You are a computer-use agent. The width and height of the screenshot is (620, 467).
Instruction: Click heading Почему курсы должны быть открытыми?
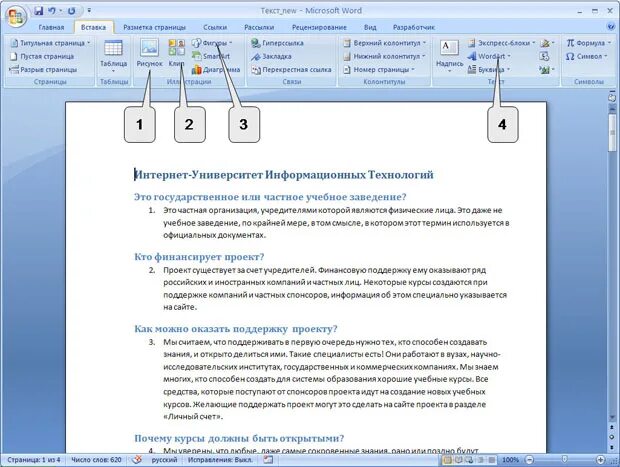click(239, 438)
